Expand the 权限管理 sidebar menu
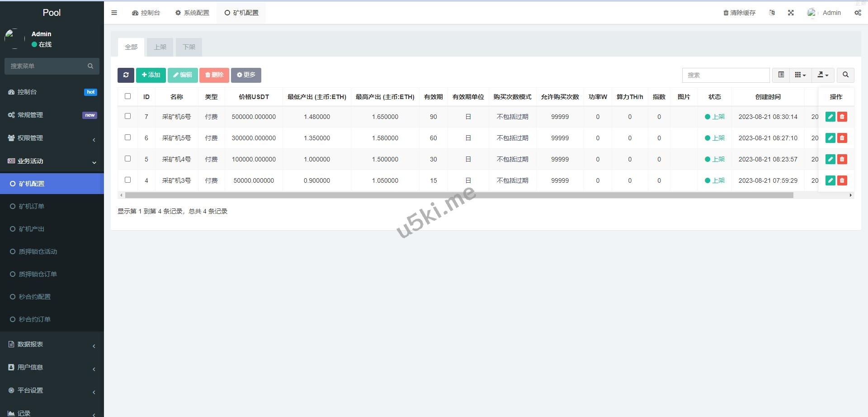 tap(52, 138)
